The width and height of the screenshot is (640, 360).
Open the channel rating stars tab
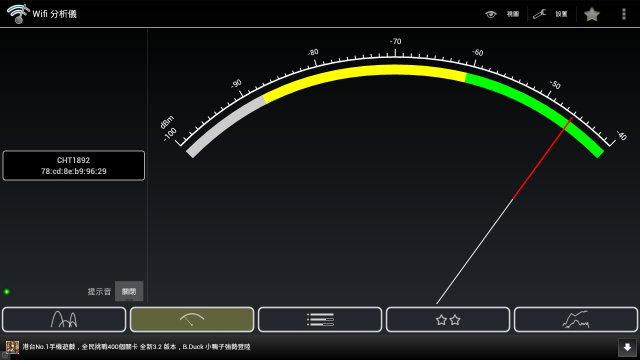point(448,319)
